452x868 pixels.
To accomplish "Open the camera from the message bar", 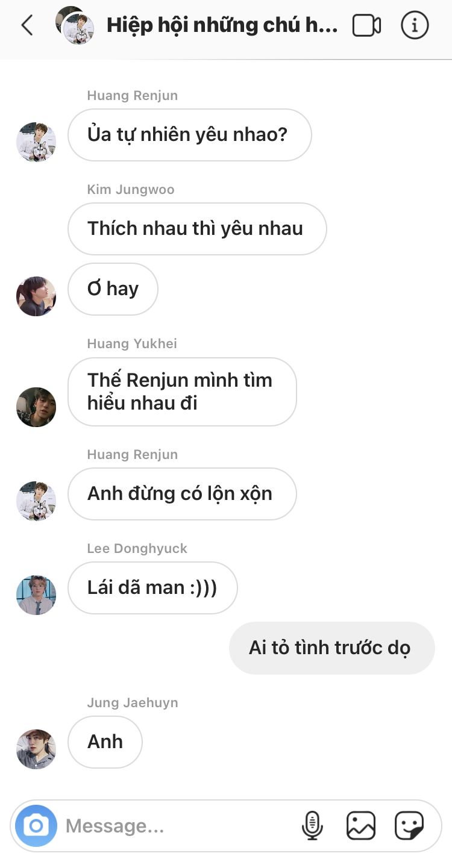I will click(x=36, y=825).
